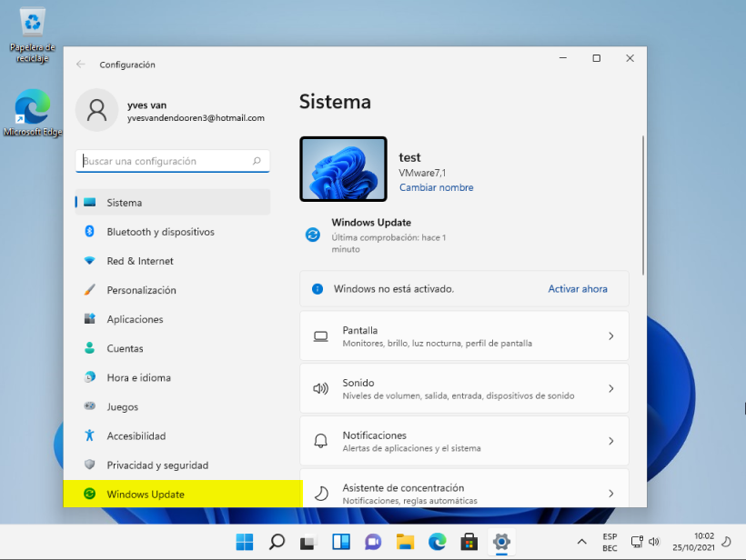This screenshot has height=560, width=746.
Task: Click the Settings gear on taskbar
Action: [x=501, y=542]
